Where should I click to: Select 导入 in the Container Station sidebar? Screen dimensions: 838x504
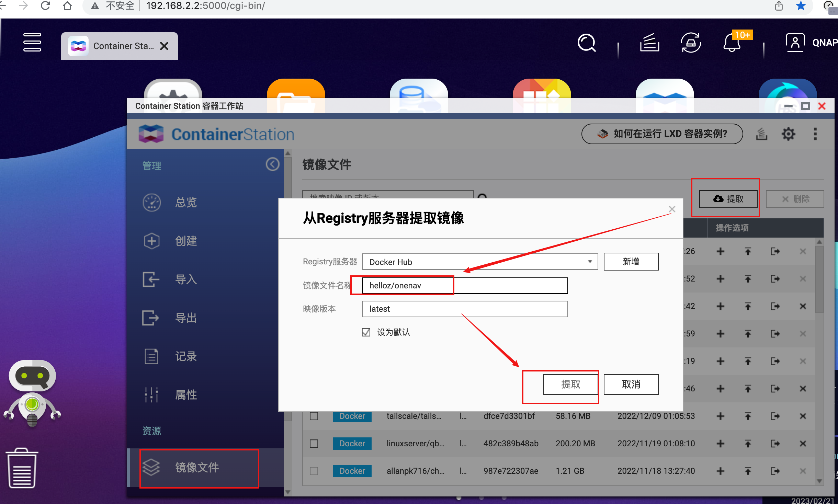point(185,279)
